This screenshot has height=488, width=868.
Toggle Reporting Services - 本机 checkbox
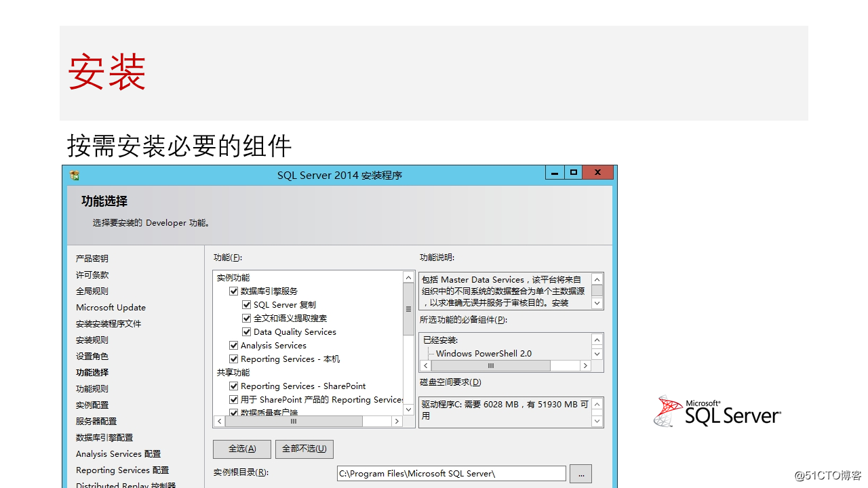coord(234,359)
